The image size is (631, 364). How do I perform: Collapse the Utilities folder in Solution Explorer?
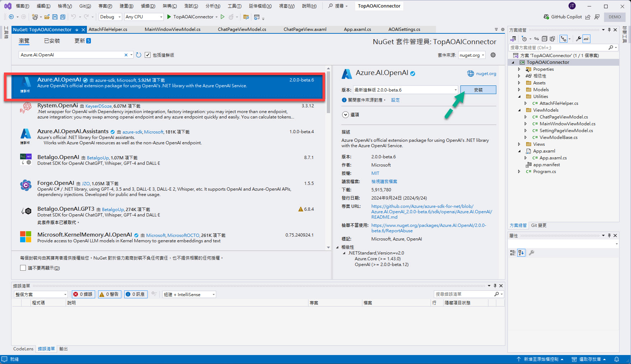pyautogui.click(x=519, y=97)
